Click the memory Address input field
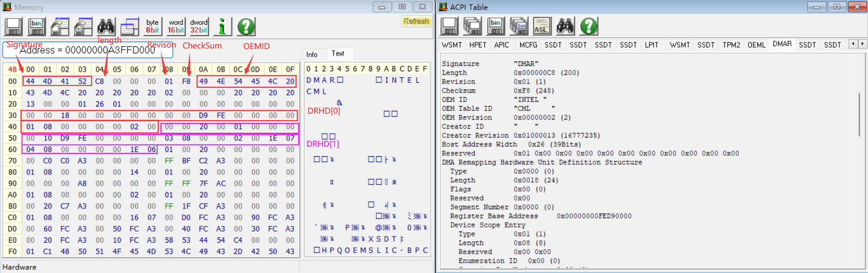Screen dimensions: 868x273 pyautogui.click(x=88, y=51)
